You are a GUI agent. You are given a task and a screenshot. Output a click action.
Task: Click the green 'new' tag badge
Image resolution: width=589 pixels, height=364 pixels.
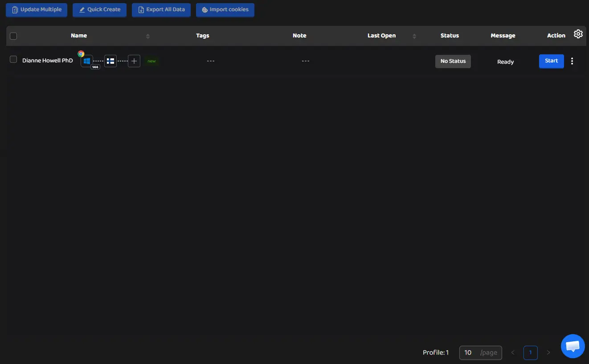pyautogui.click(x=151, y=61)
